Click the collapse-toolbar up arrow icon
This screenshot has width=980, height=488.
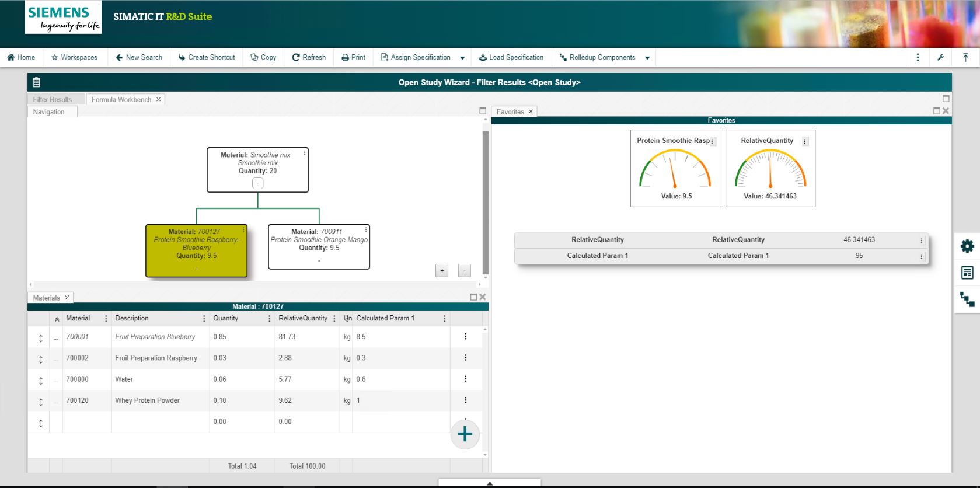point(965,57)
